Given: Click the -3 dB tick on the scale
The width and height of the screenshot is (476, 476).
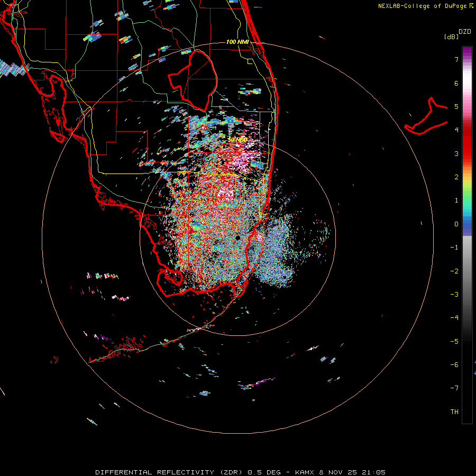Looking at the screenshot, I should (454, 295).
